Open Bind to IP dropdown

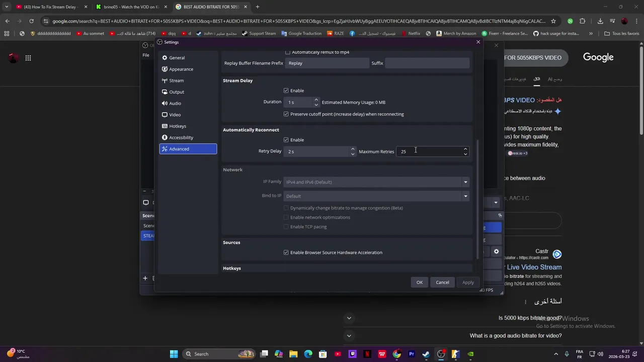point(376,196)
